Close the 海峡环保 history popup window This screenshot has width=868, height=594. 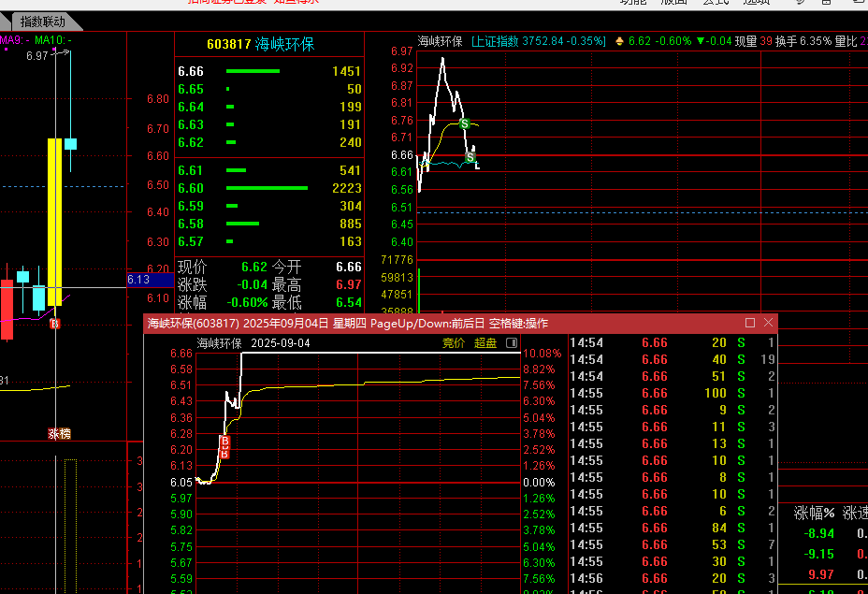(768, 323)
